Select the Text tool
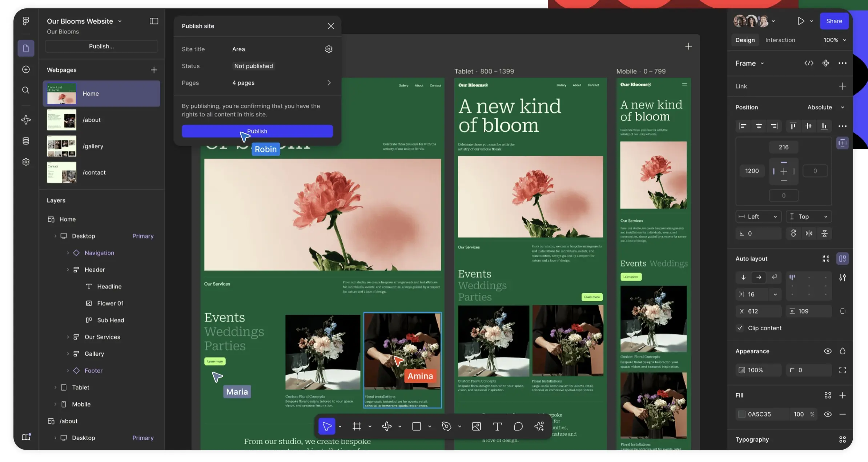 coord(497,426)
